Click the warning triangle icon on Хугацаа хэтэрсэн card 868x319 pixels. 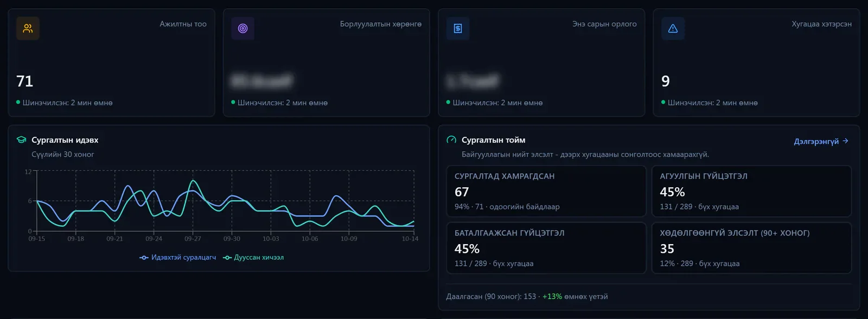673,28
